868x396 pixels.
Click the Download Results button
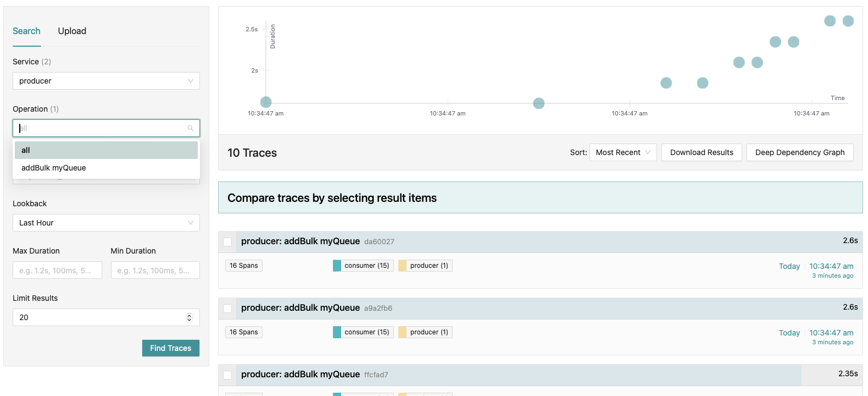pos(702,152)
